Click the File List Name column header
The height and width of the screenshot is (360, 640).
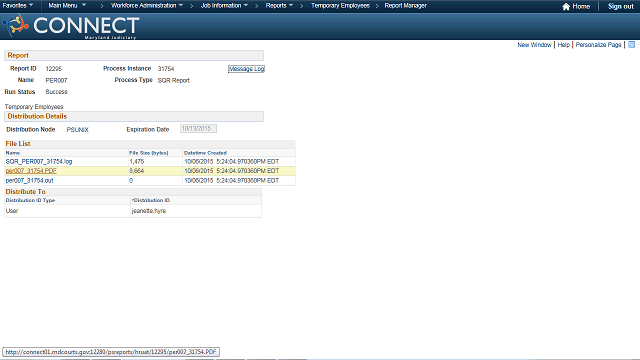pos(13,153)
